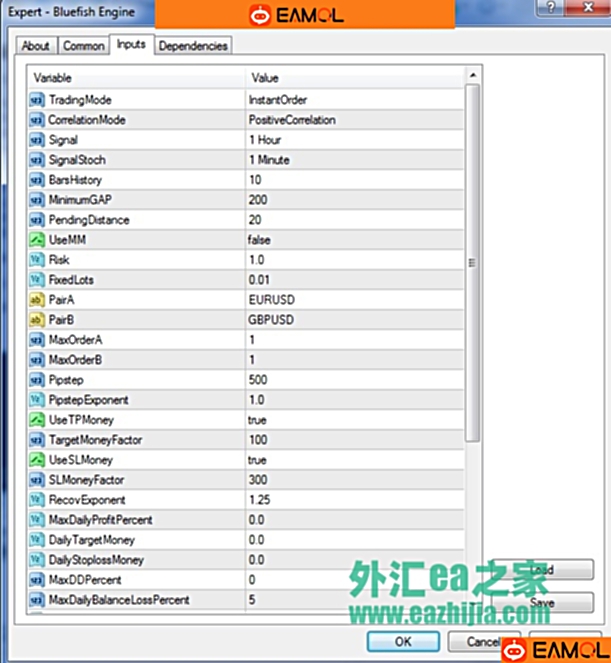This screenshot has width=611, height=663.
Task: Click the icon beside MaxOrderB
Action: (37, 360)
